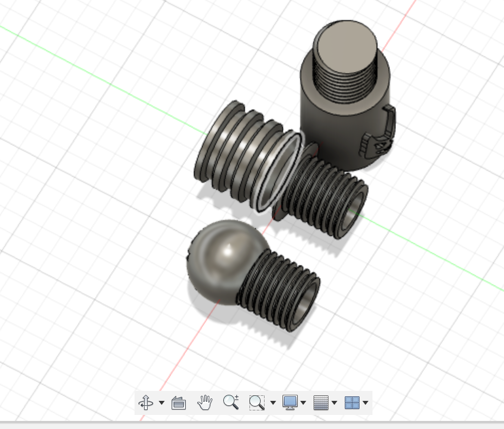
Task: Select the highlighted ring face on coarse thread
Action: (x=279, y=172)
